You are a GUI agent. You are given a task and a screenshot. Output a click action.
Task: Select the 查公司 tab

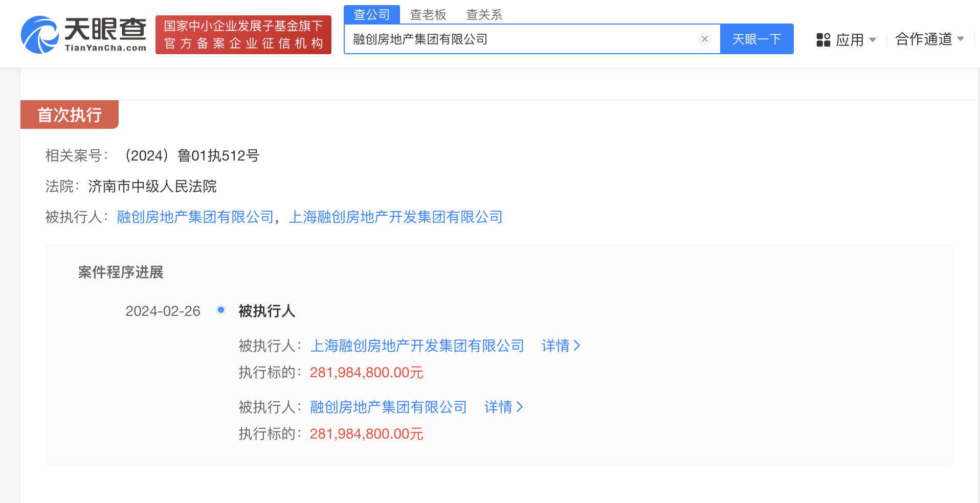click(x=372, y=14)
